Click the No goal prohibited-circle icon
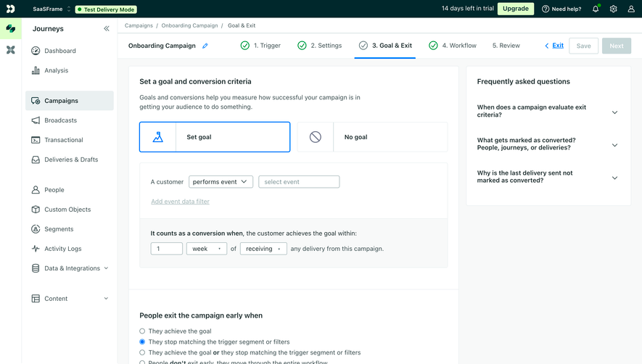642x364 pixels. [x=316, y=137]
